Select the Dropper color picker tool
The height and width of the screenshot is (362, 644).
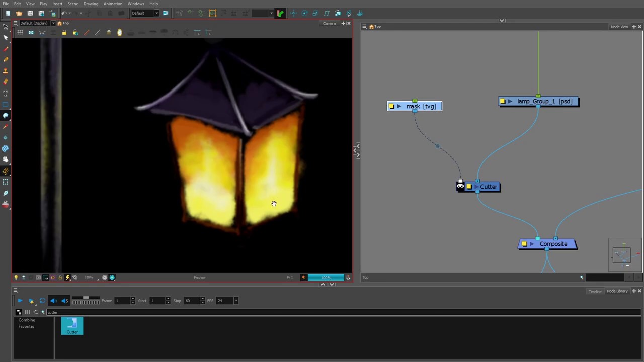6,126
